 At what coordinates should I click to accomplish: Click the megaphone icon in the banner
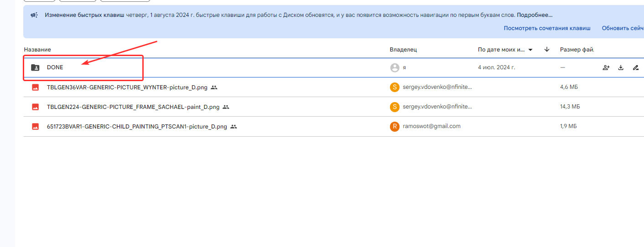pyautogui.click(x=34, y=15)
